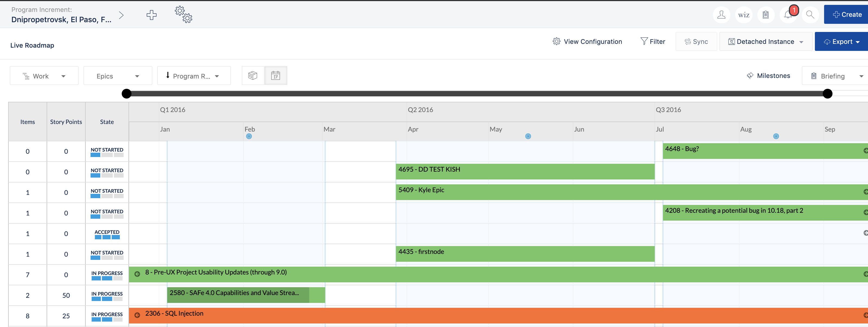Viewport: 868px width, 327px height.
Task: Open the user profile icon
Action: click(721, 15)
